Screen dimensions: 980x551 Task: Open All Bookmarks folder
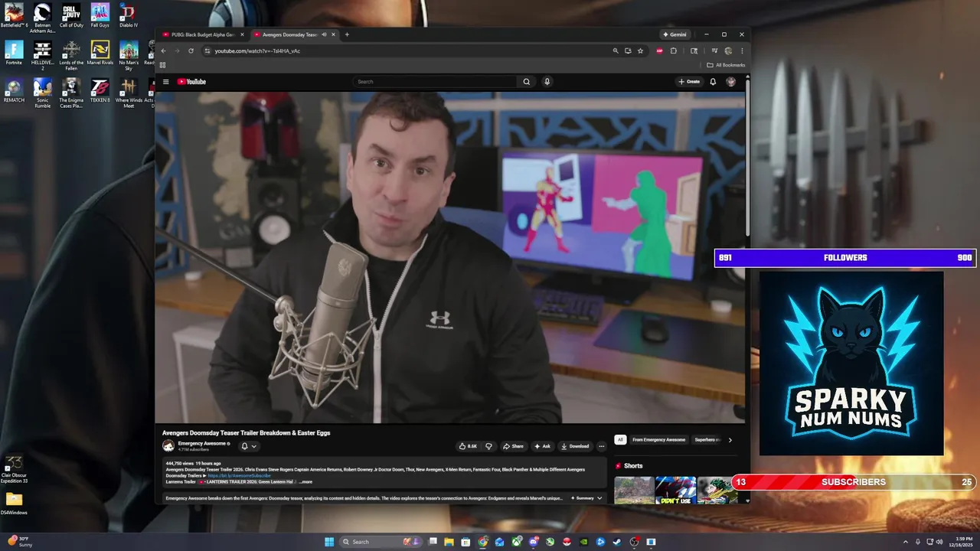(x=726, y=65)
